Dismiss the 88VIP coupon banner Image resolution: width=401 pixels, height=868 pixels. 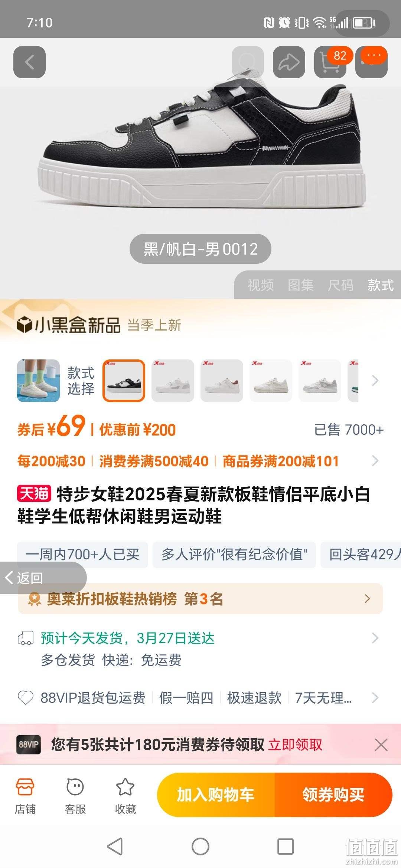[x=381, y=744]
